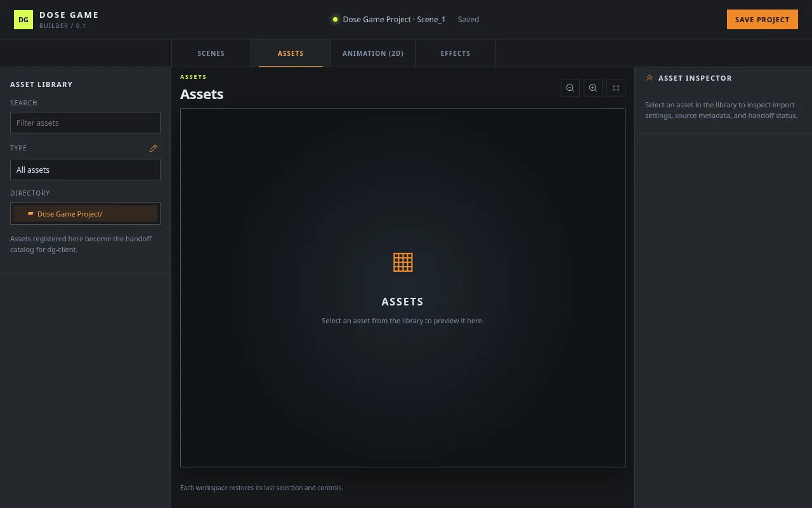Zoom in the asset preview
This screenshot has width=812, height=508.
click(x=593, y=88)
